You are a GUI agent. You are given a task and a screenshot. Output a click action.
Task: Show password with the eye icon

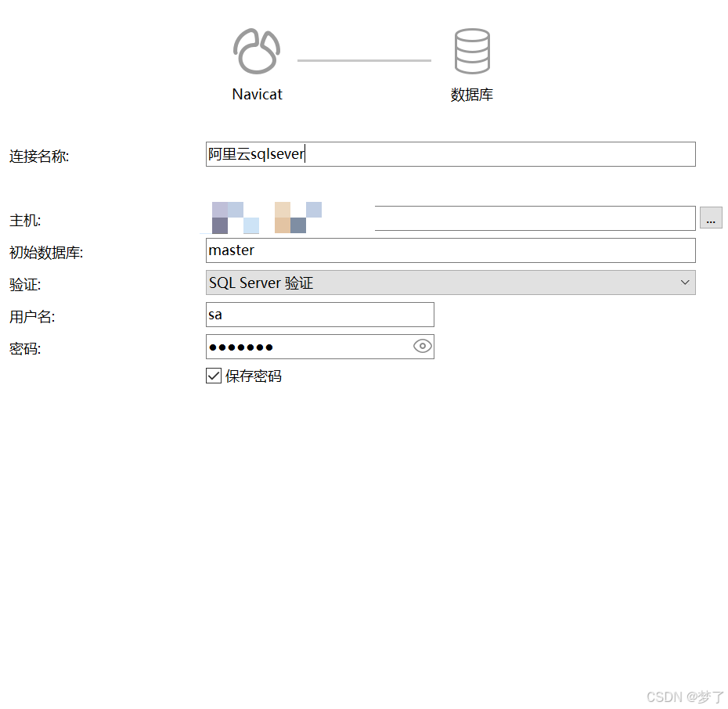(423, 346)
